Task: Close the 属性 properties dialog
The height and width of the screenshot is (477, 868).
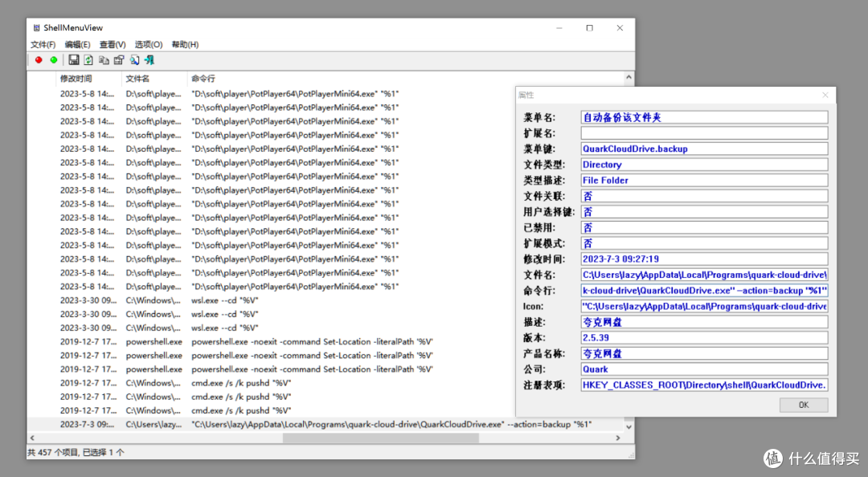Action: 825,96
